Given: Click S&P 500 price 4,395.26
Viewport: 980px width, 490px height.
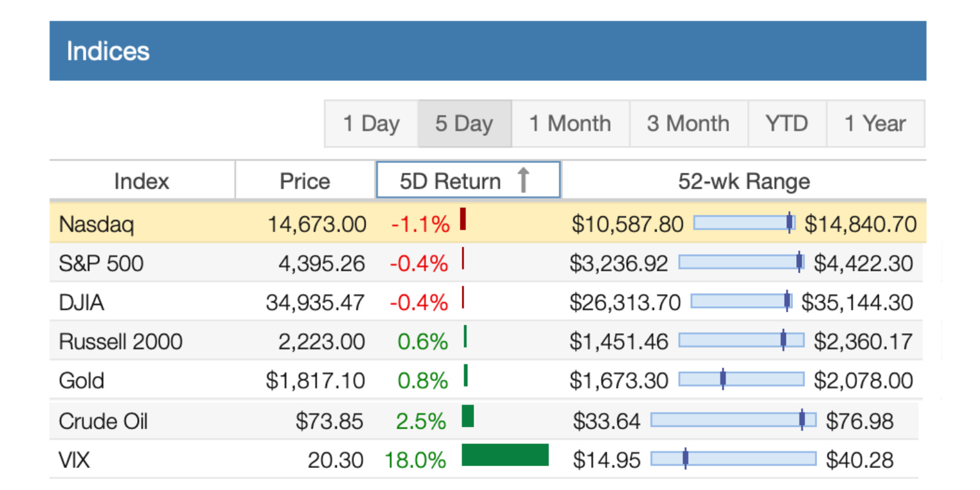Looking at the screenshot, I should [322, 263].
